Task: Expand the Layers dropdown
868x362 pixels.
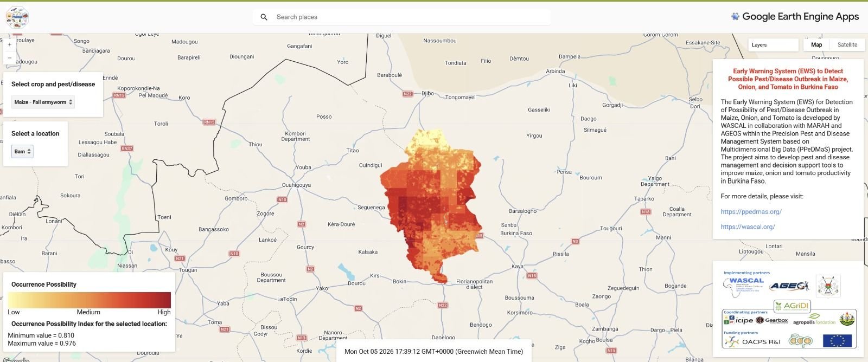Action: pos(773,45)
